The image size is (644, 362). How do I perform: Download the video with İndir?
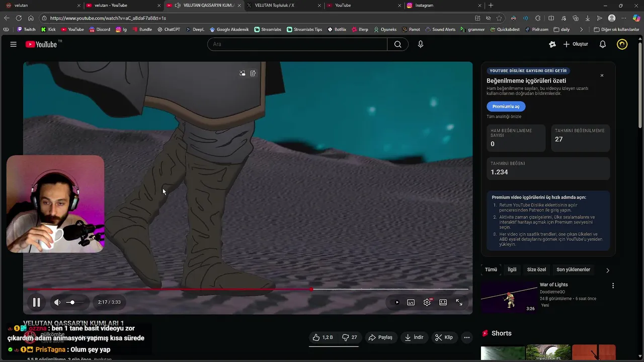point(414,337)
